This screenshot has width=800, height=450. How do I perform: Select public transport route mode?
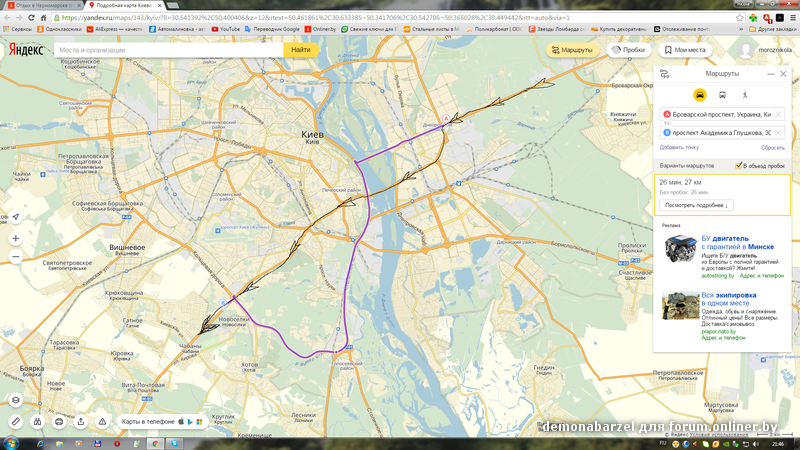click(x=722, y=95)
